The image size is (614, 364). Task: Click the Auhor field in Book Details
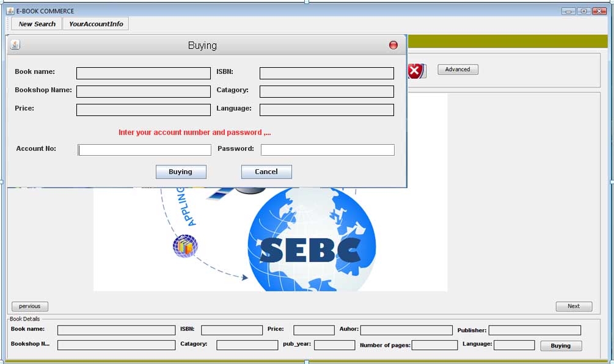point(406,330)
